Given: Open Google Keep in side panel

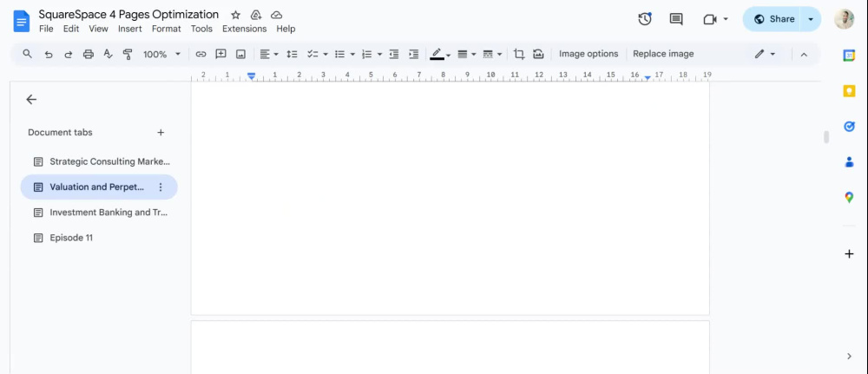Looking at the screenshot, I should (849, 91).
